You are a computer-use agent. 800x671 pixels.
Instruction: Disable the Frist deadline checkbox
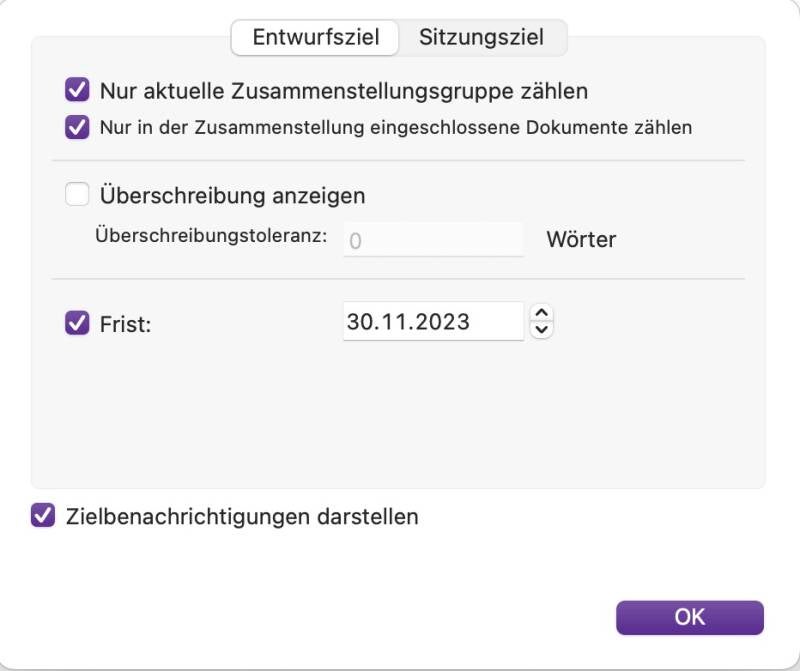coord(77,323)
